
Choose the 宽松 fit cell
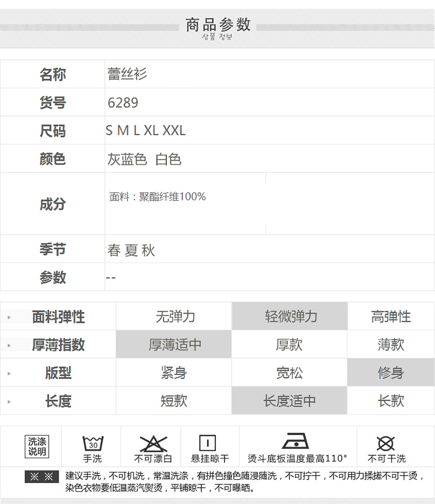[289, 373]
